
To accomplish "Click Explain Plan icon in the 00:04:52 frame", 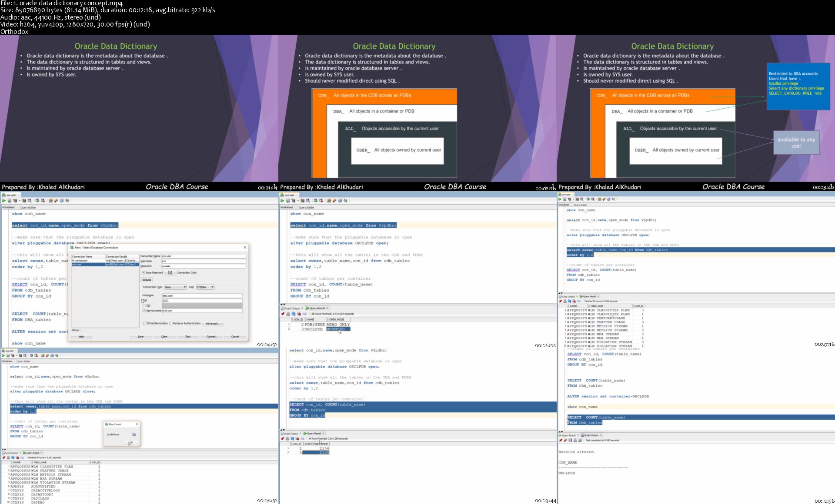I will pyautogui.click(x=15, y=201).
